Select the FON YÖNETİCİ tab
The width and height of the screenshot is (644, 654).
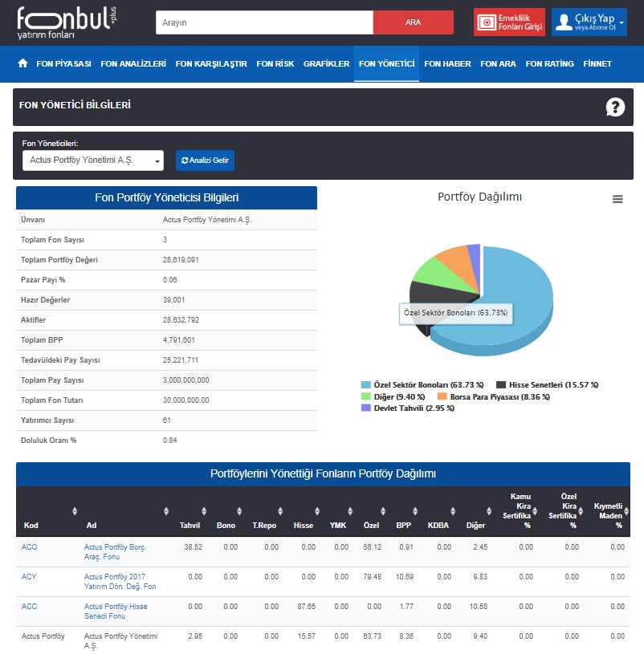(386, 64)
